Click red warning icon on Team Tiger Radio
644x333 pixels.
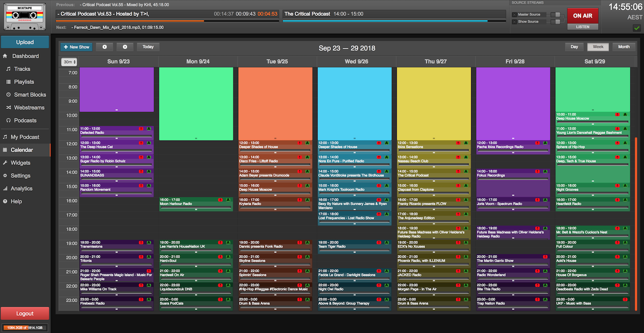coord(379,243)
